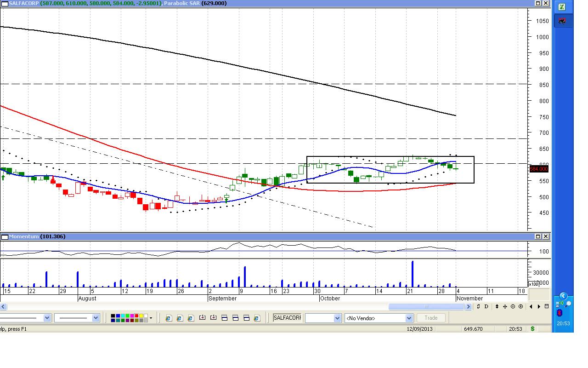Click the zoom in (plus) chart icon
The image size is (588, 368).
(x=520, y=306)
